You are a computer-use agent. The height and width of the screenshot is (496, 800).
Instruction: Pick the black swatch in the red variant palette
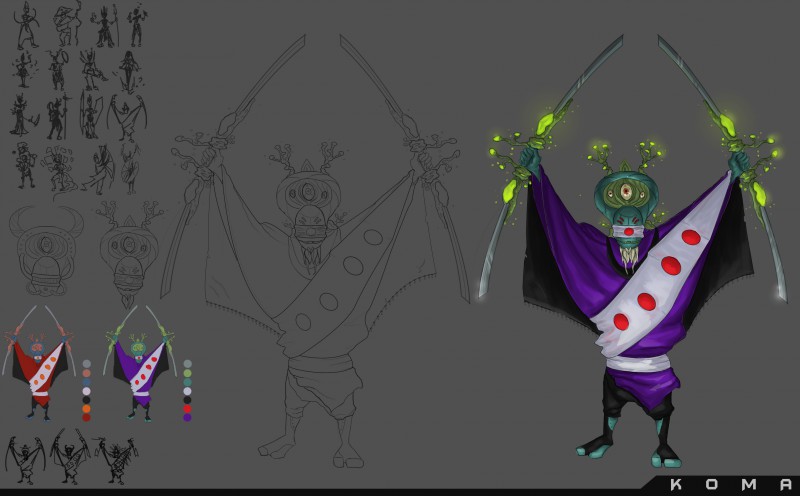[x=86, y=400]
